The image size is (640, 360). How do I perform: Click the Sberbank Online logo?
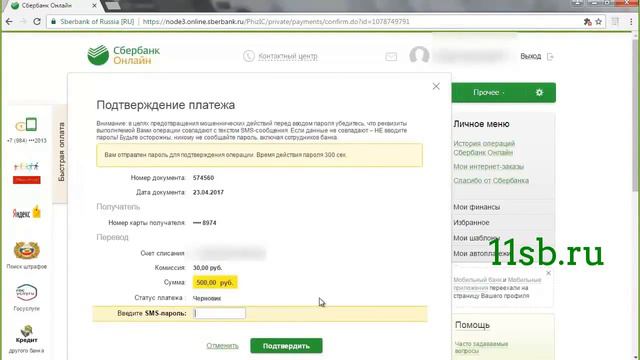[x=124, y=55]
